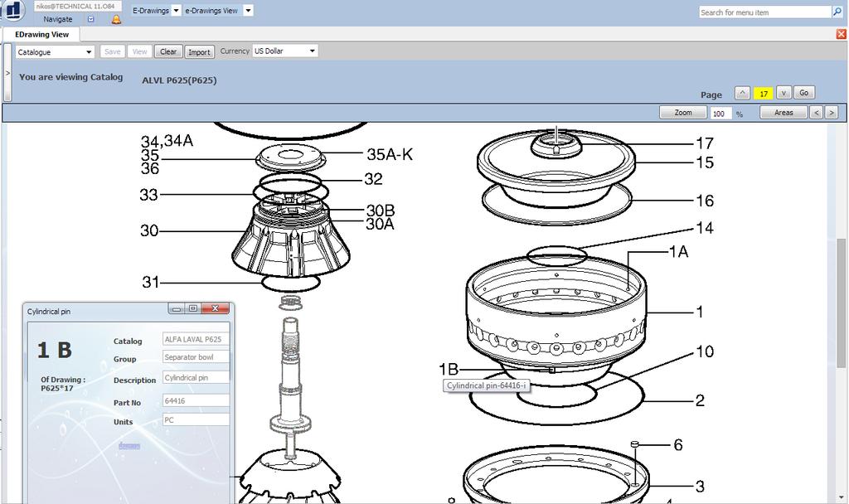Image resolution: width=849 pixels, height=504 pixels.
Task: Click part callout 10 on drawing
Action: (x=705, y=351)
